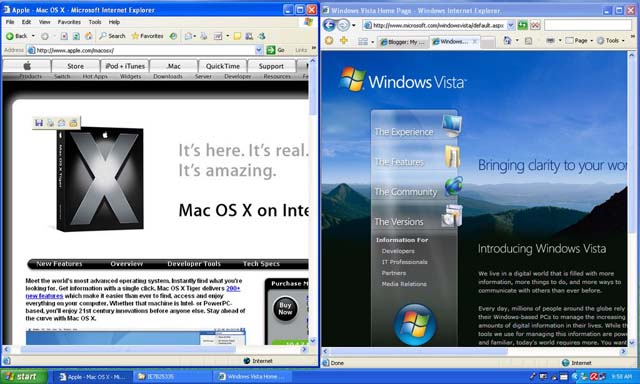Refresh the Apple page in IE6 toolbar
Viewport: 640px width, 384px height.
pos(76,36)
